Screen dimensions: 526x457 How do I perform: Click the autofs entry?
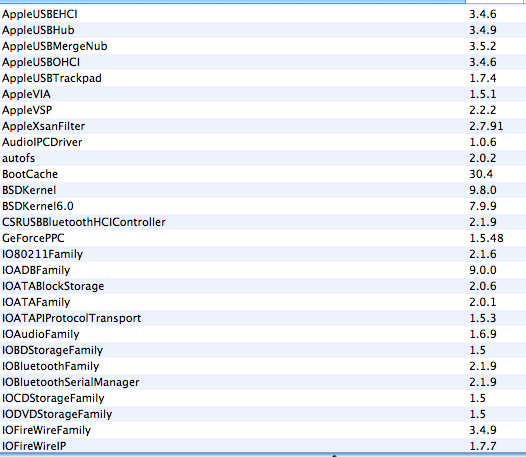263,158
